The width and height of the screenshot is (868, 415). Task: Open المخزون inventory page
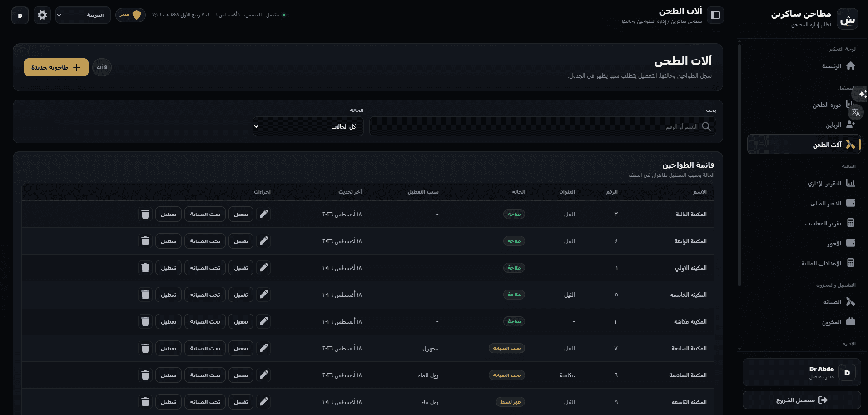tap(804, 322)
